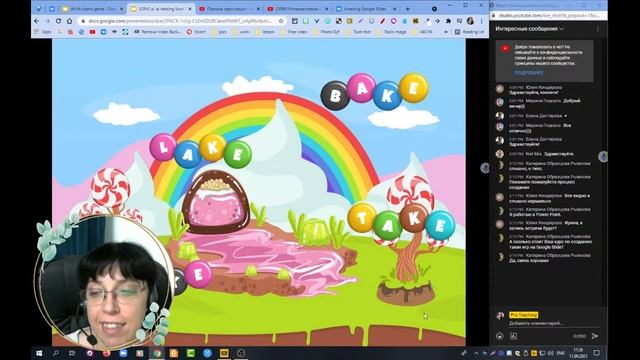Open the 'work' bookmarks folder
The height and width of the screenshot is (360, 640).
[241, 32]
